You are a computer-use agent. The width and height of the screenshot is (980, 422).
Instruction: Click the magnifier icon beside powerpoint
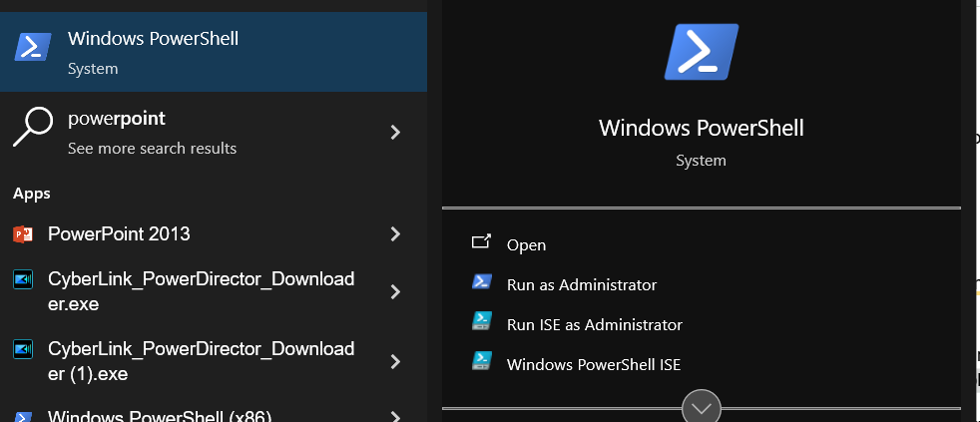pyautogui.click(x=33, y=127)
